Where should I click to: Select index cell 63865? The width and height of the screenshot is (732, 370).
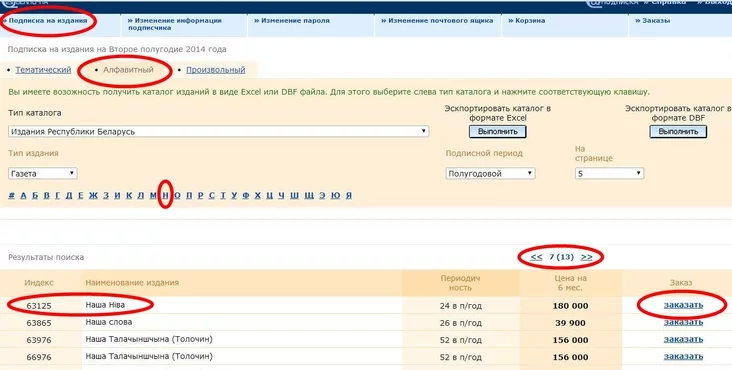coord(39,323)
